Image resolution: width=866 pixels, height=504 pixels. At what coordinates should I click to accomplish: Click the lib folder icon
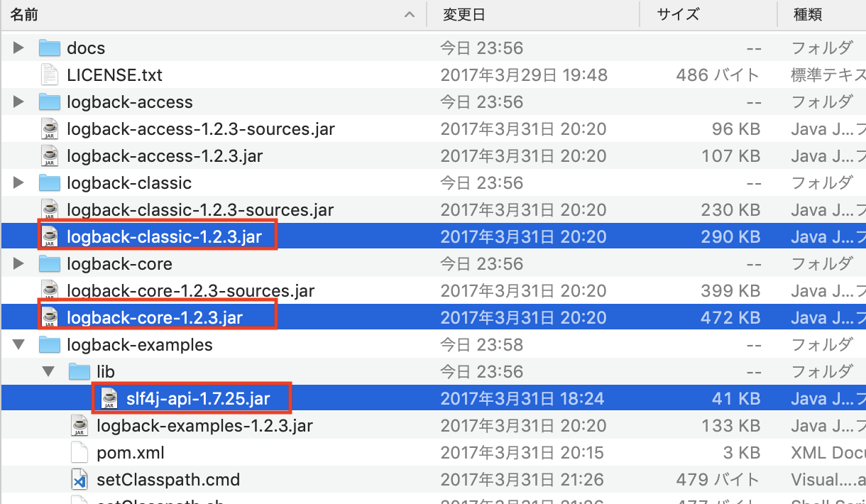coord(79,372)
